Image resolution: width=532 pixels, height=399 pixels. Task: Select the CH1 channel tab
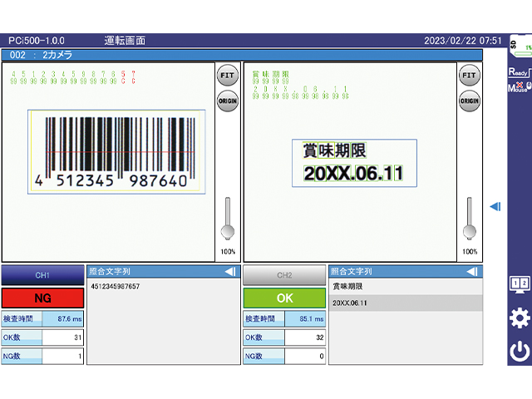pos(42,275)
